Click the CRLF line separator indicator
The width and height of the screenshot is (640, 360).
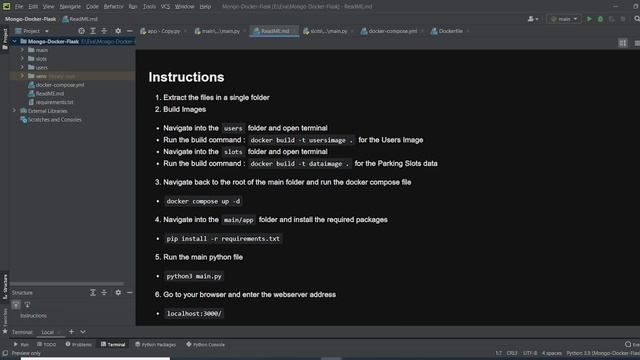512,353
